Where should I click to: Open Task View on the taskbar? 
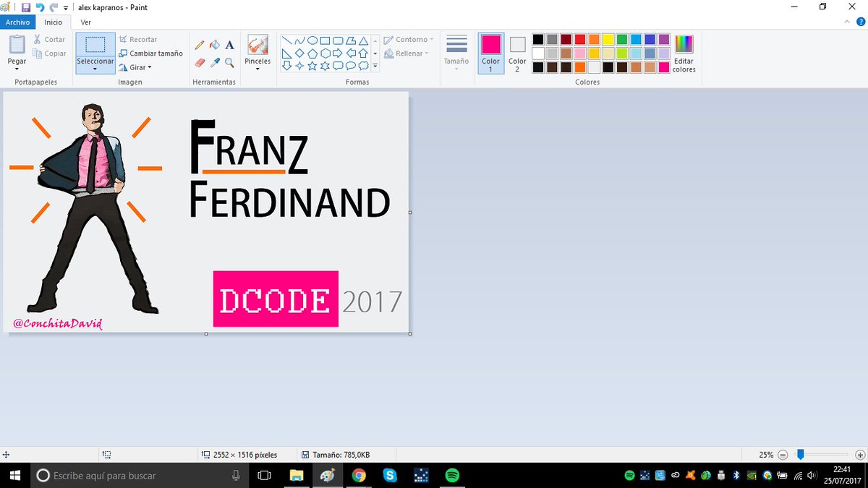265,475
